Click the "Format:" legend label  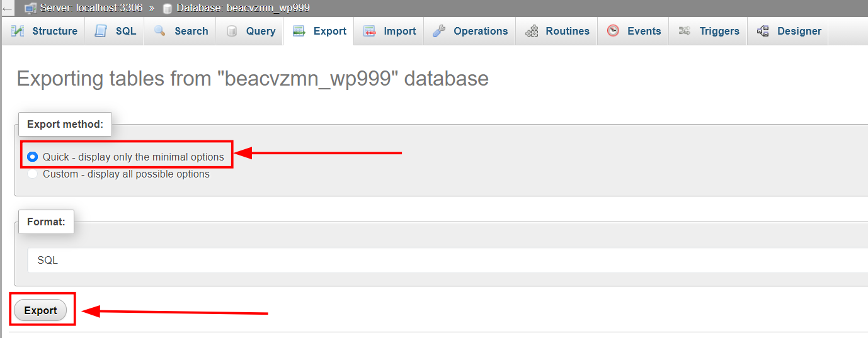[46, 222]
